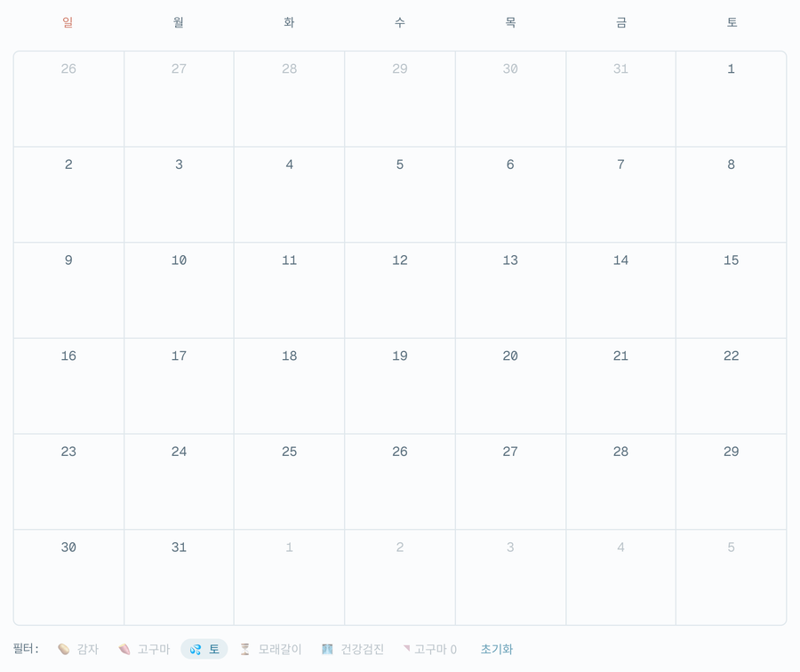Image resolution: width=800 pixels, height=672 pixels.
Task: Turn off the active 토 filter chip
Action: pos(204,649)
